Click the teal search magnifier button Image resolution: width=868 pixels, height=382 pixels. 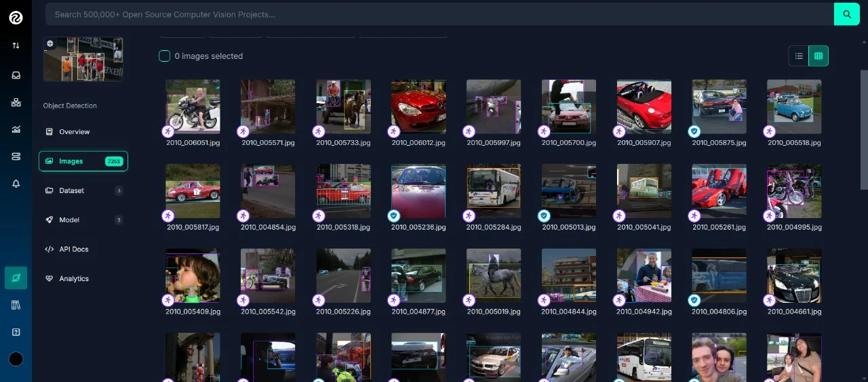pyautogui.click(x=846, y=14)
